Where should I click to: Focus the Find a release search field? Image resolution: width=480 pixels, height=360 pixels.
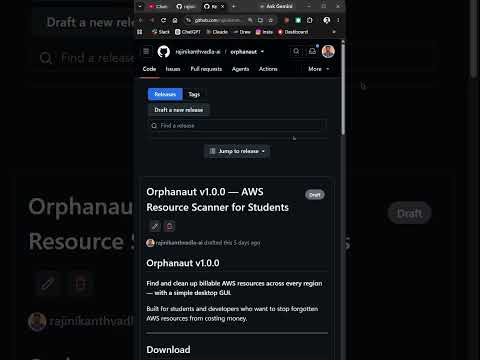click(237, 126)
